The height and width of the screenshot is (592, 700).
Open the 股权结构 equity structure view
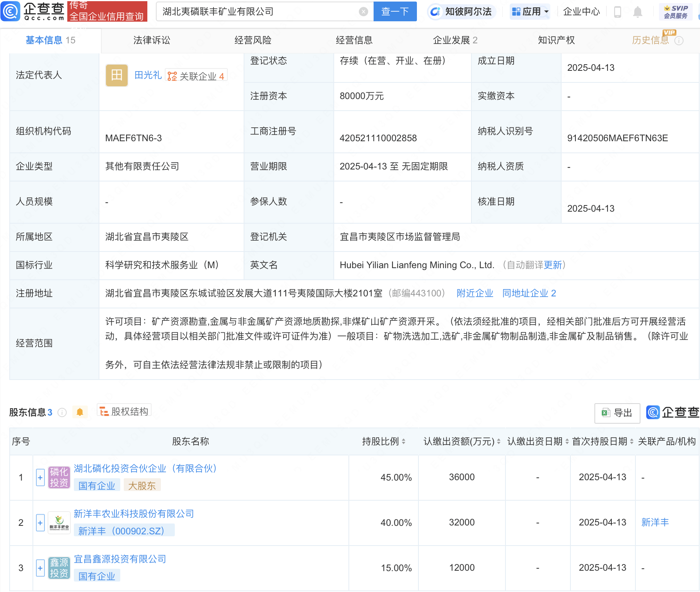click(124, 411)
